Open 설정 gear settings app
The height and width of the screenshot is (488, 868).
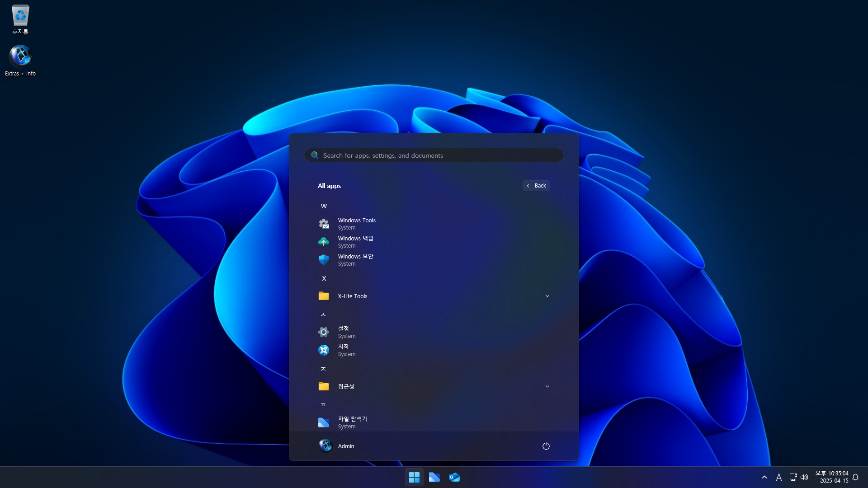pos(344,332)
